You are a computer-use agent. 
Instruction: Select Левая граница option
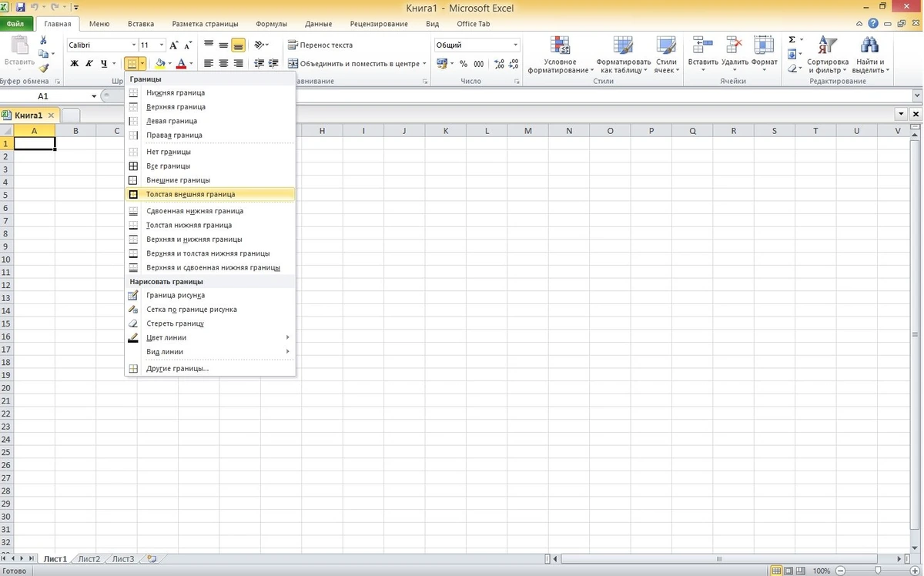[x=209, y=121]
